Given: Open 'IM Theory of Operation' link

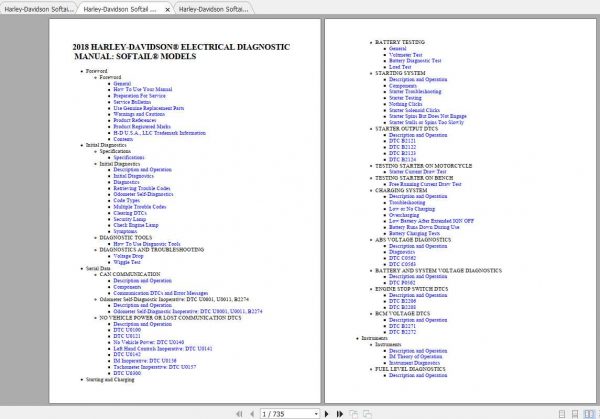Looking at the screenshot, I should coord(416,357).
